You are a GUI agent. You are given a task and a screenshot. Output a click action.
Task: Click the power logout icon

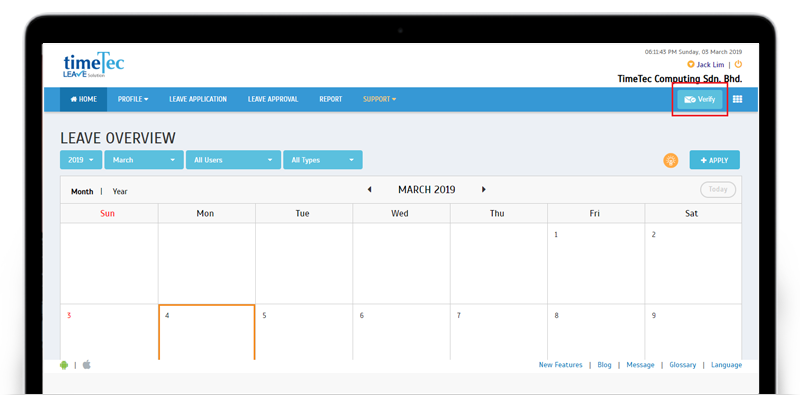click(738, 65)
